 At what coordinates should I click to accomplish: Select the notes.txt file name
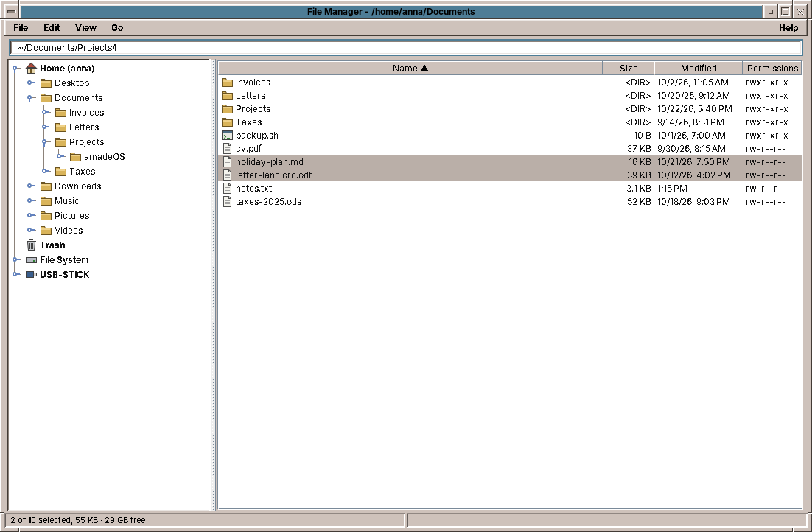[x=253, y=189]
